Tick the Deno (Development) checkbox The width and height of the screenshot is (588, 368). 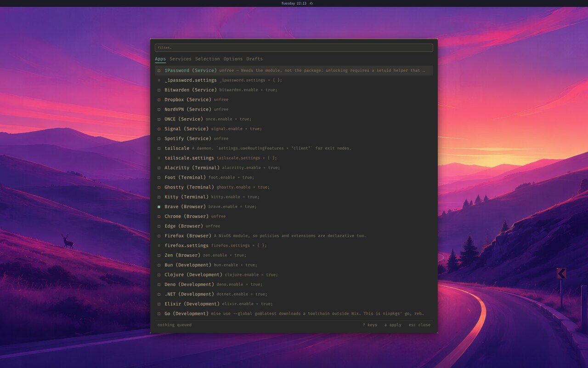tap(159, 284)
